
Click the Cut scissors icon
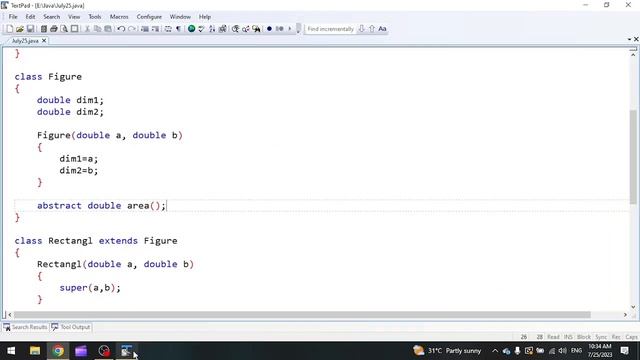coord(87,29)
